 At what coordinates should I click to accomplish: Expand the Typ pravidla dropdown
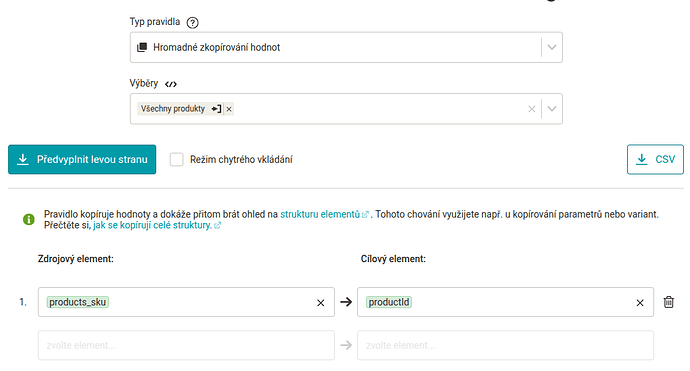(552, 47)
